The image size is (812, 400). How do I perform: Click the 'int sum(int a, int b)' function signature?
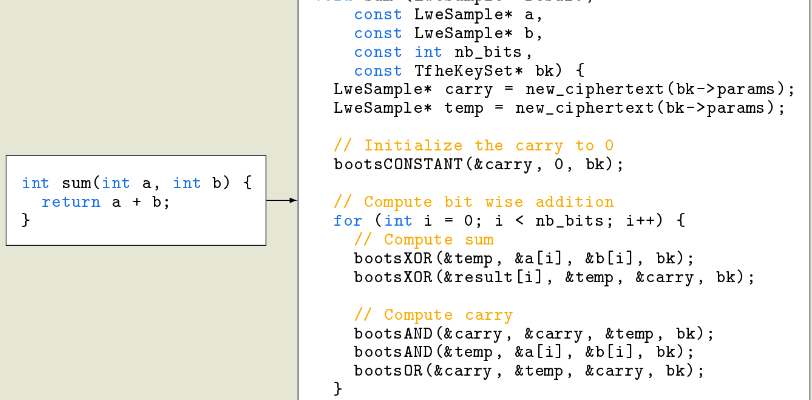(x=137, y=183)
